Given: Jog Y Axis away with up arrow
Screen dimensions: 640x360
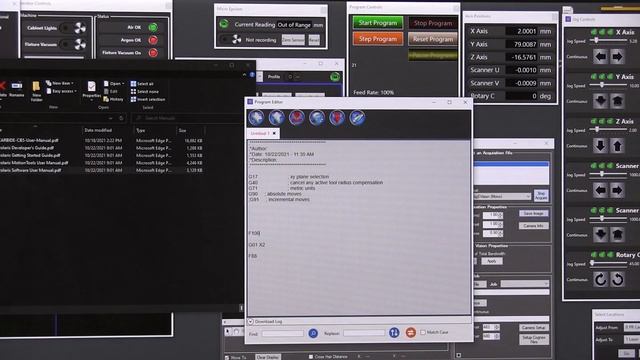Looking at the screenshot, I should click(617, 101).
